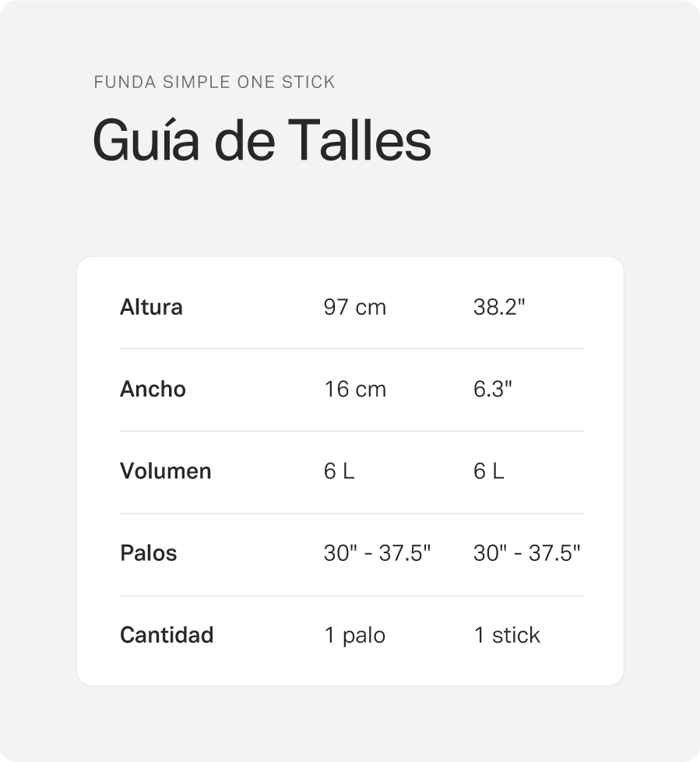Select the 1 palo value

(x=354, y=636)
